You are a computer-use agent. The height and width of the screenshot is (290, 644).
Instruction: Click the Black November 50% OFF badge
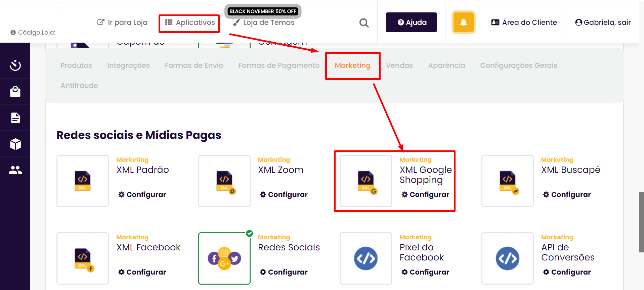(263, 11)
